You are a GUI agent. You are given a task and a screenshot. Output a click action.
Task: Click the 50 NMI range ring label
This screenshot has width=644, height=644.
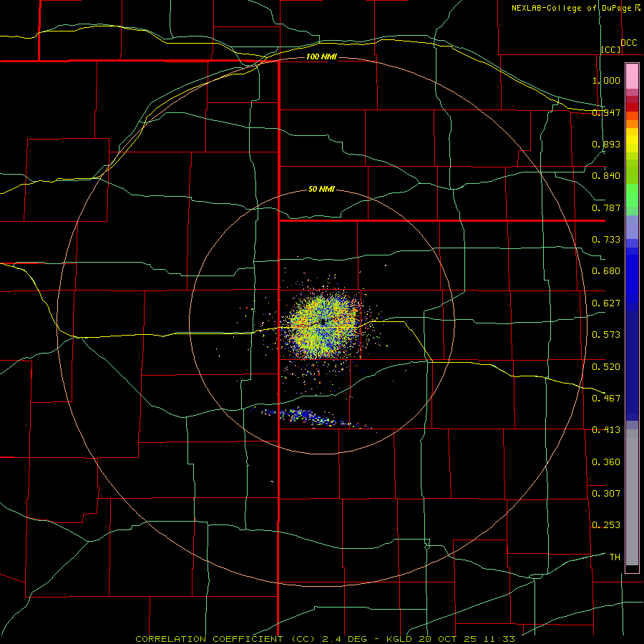[321, 189]
